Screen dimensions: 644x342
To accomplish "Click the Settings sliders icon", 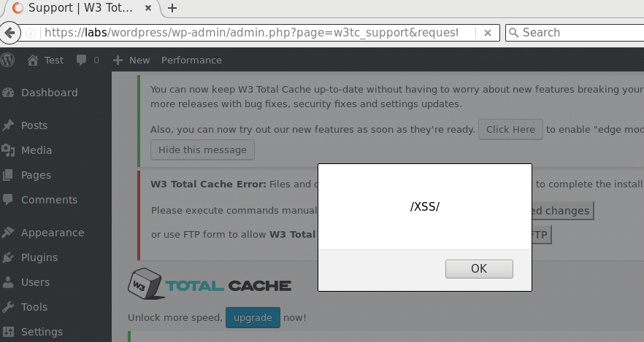I will [x=8, y=331].
